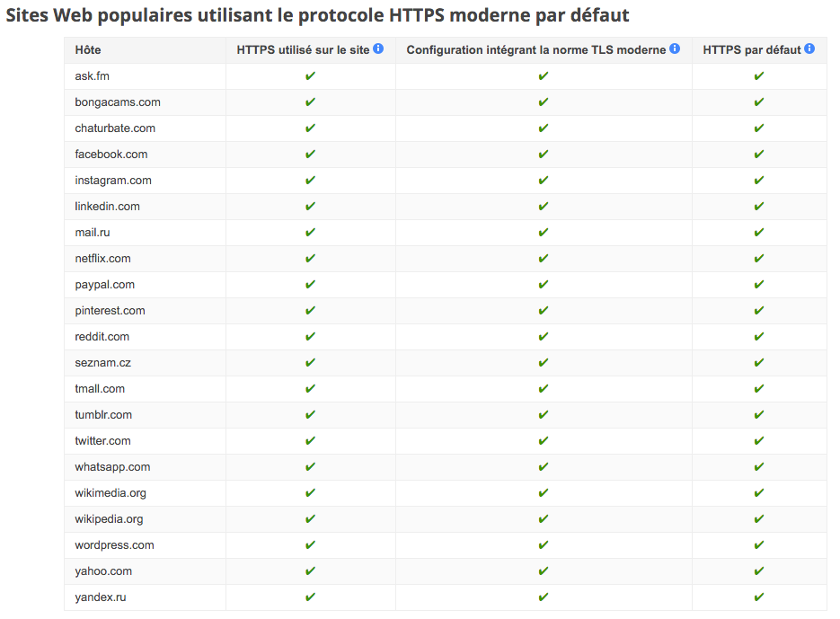Viewport: 840px width, 619px height.
Task: Click the linkedin.com host entry
Action: click(108, 207)
